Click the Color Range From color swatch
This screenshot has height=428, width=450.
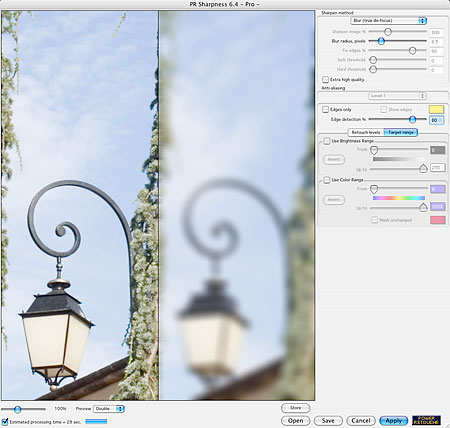tap(438, 189)
